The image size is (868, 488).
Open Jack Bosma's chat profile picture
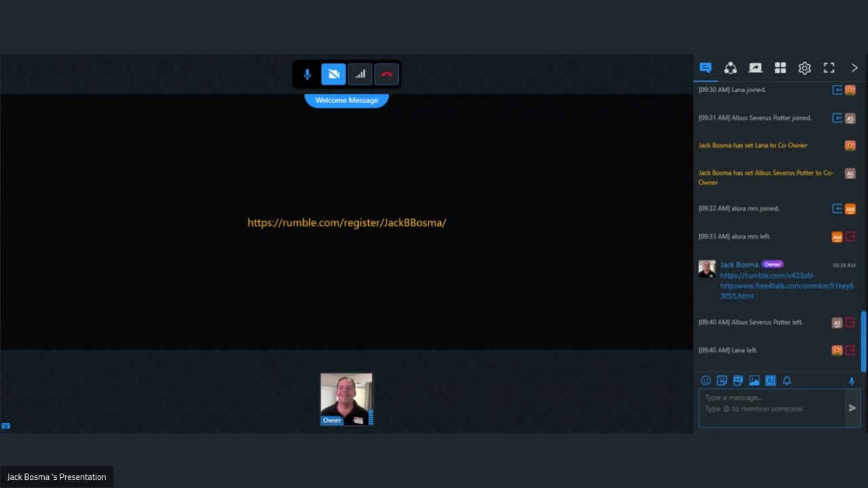click(707, 268)
